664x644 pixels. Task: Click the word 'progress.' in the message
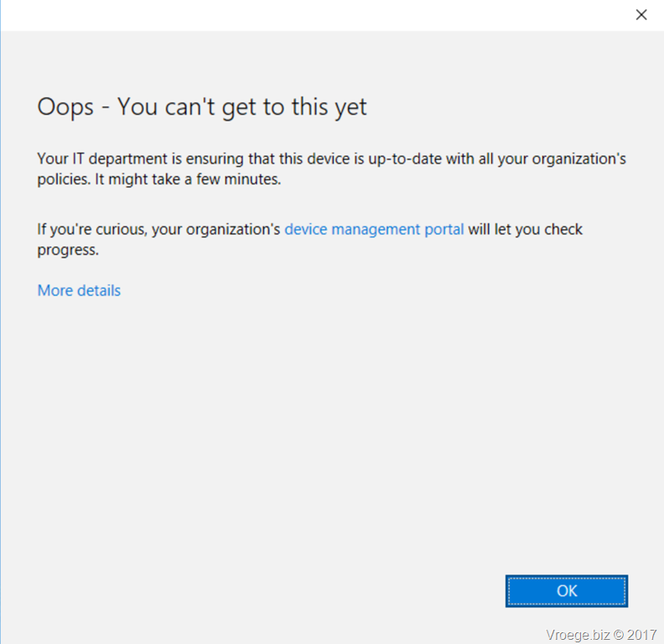68,250
